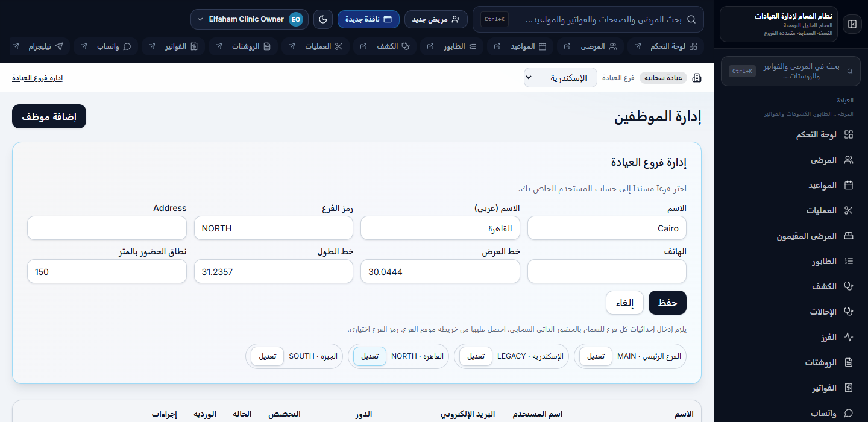Click the نطاق الحضور بالمتر field
Screen dimensions: 868x422
pos(107,271)
